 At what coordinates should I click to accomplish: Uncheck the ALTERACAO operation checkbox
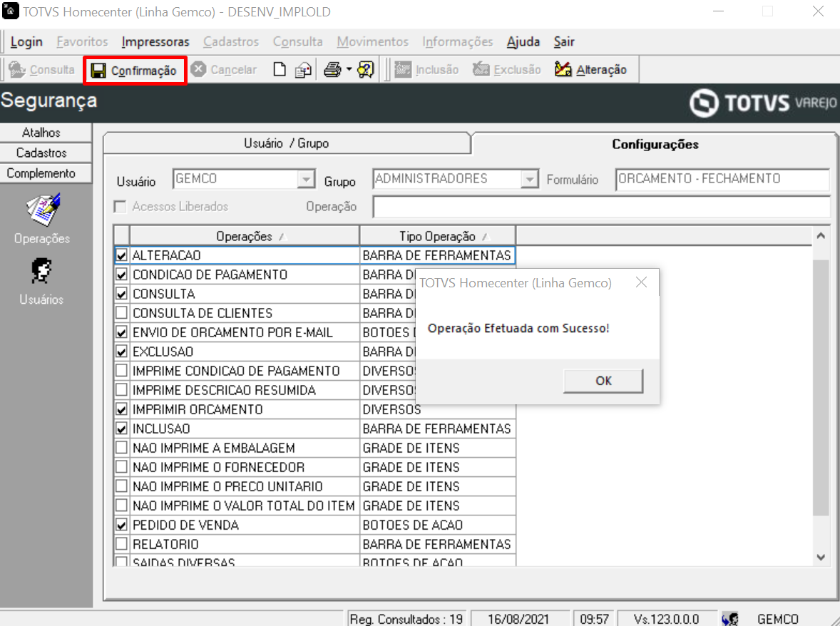point(122,255)
